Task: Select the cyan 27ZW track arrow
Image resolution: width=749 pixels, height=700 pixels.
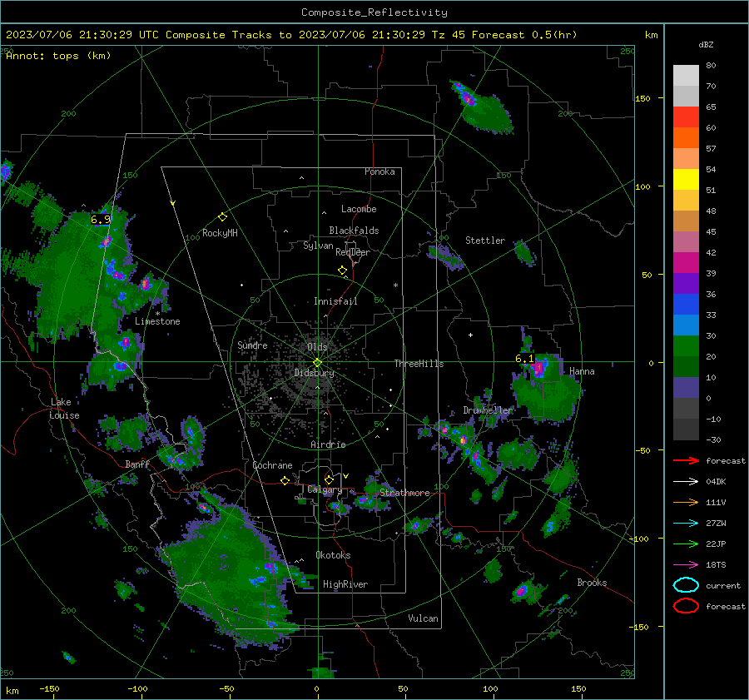Action: pos(686,524)
